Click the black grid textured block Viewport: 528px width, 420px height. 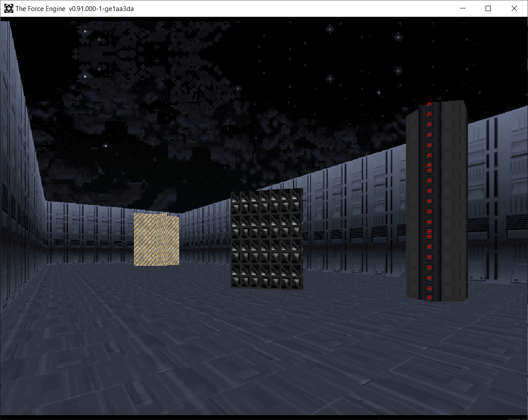click(x=267, y=238)
